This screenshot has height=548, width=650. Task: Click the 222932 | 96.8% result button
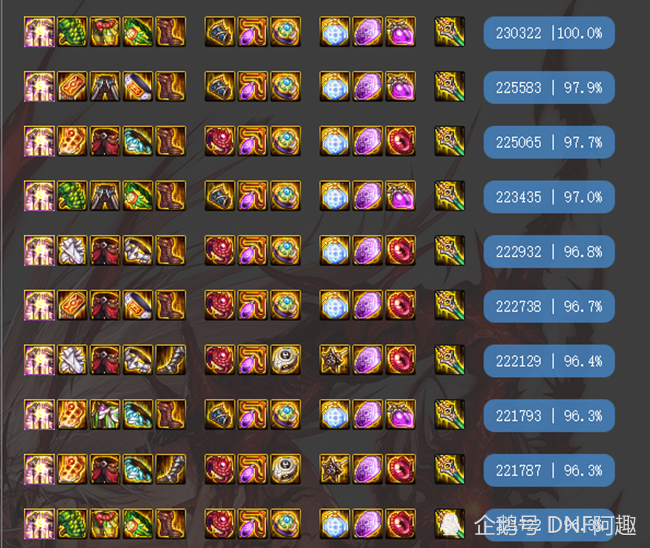point(549,252)
